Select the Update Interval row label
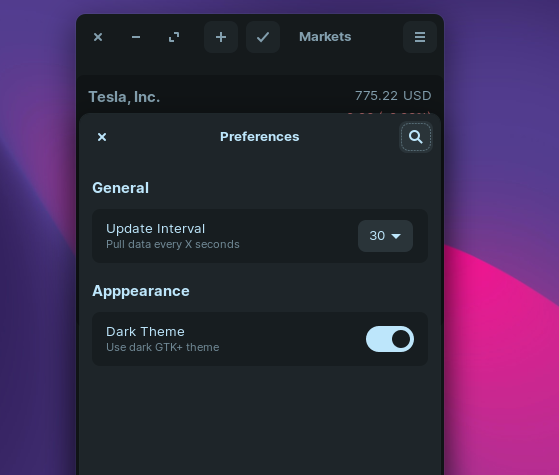Image resolution: width=559 pixels, height=475 pixels. 155,229
